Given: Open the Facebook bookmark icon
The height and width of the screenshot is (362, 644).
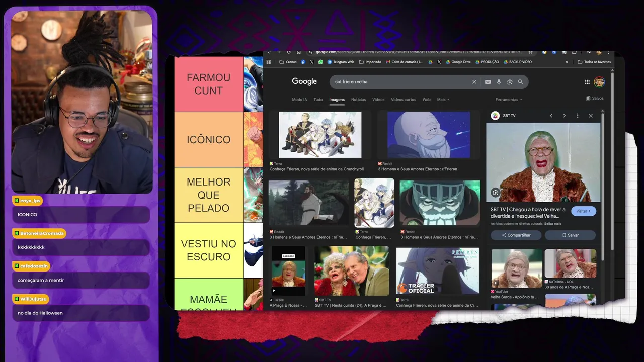Looking at the screenshot, I should point(303,62).
